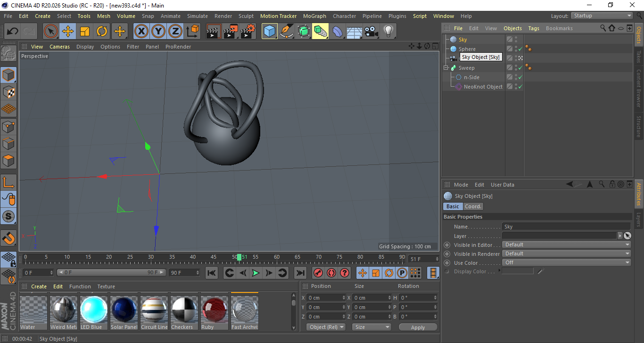Open material manager Create menu

tap(39, 286)
